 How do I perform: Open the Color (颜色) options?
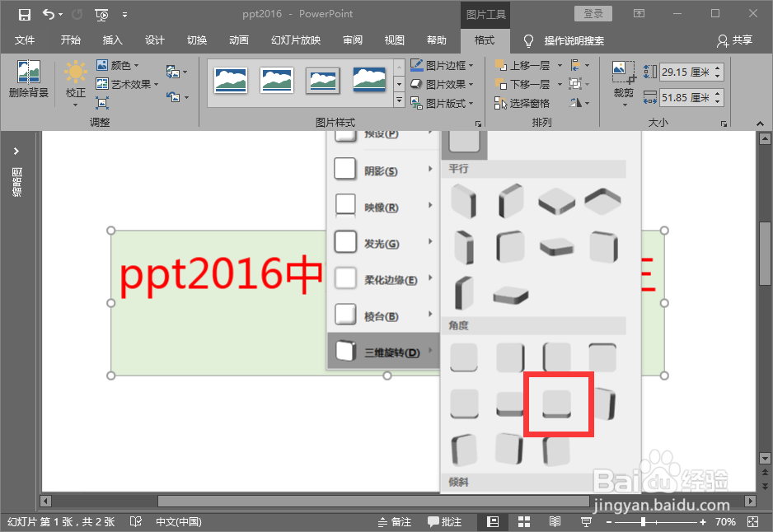[118, 65]
